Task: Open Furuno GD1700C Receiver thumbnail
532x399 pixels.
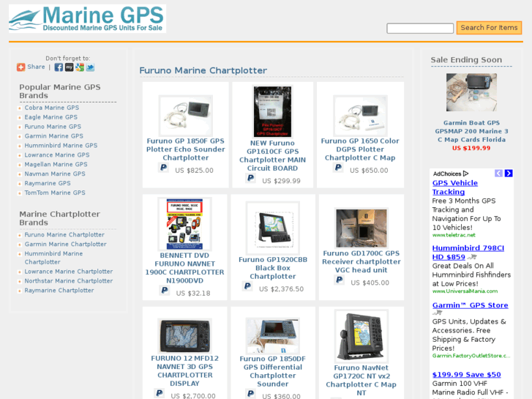Action: (361, 228)
